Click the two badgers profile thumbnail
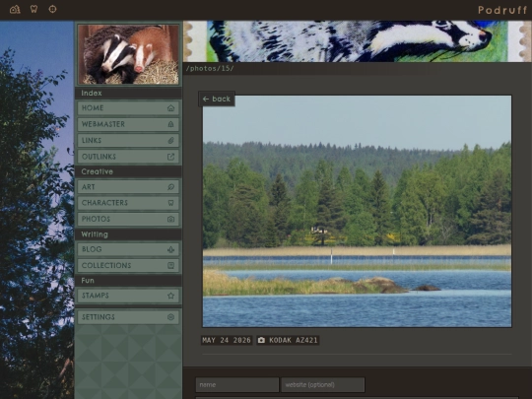 pyautogui.click(x=128, y=54)
